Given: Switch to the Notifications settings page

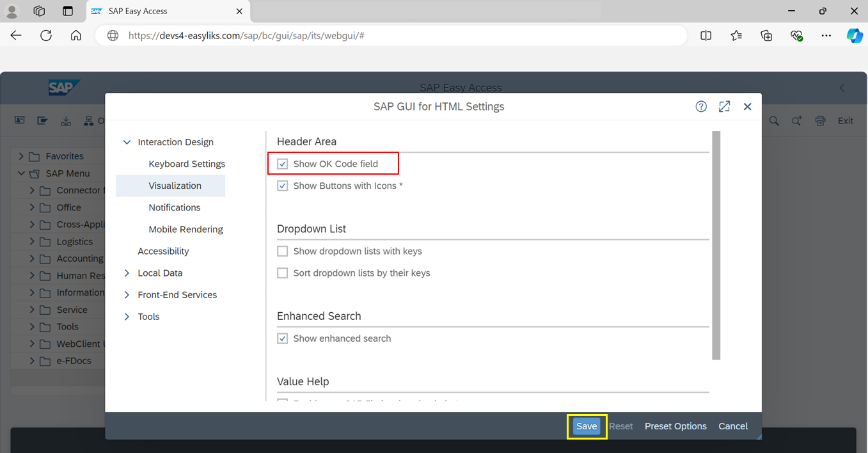Looking at the screenshot, I should coord(174,207).
